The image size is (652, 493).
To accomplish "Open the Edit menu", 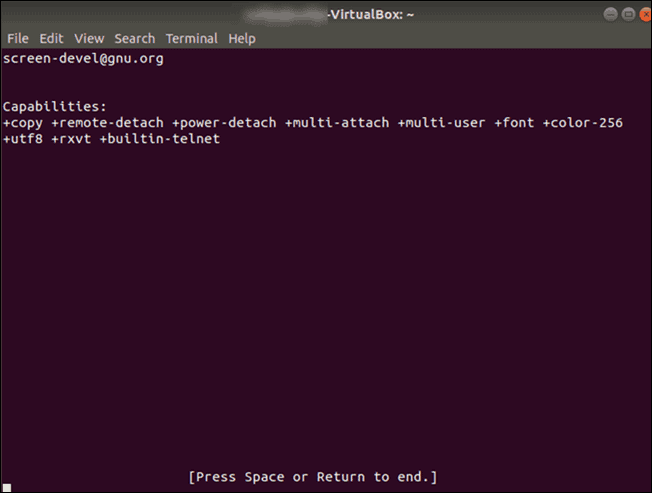I will (x=51, y=39).
